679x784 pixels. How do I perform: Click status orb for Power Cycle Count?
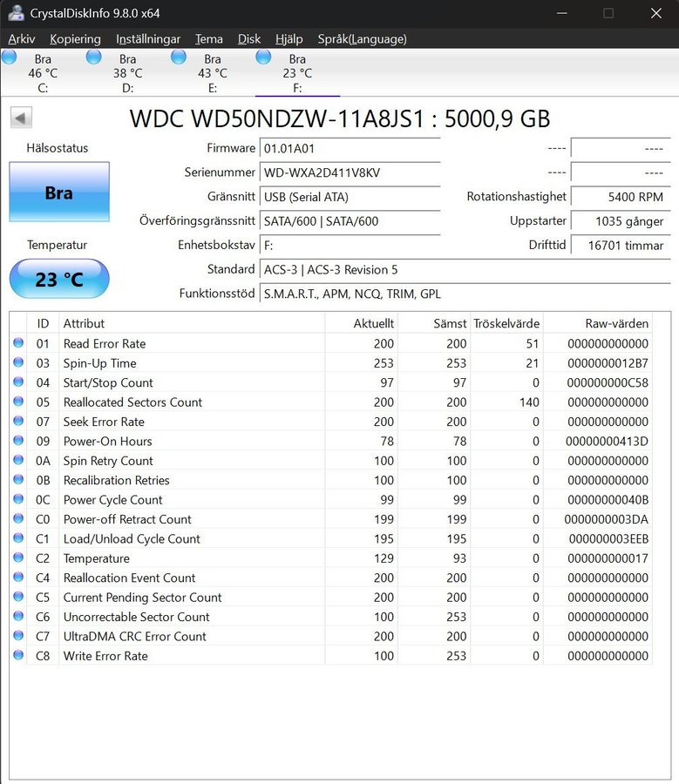18,499
